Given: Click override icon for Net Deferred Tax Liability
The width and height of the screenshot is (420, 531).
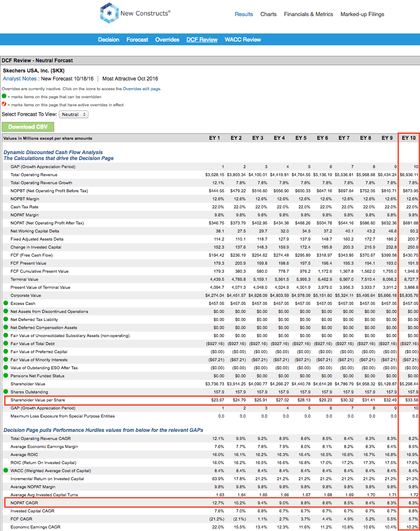Looking at the screenshot, I should [x=5, y=319].
